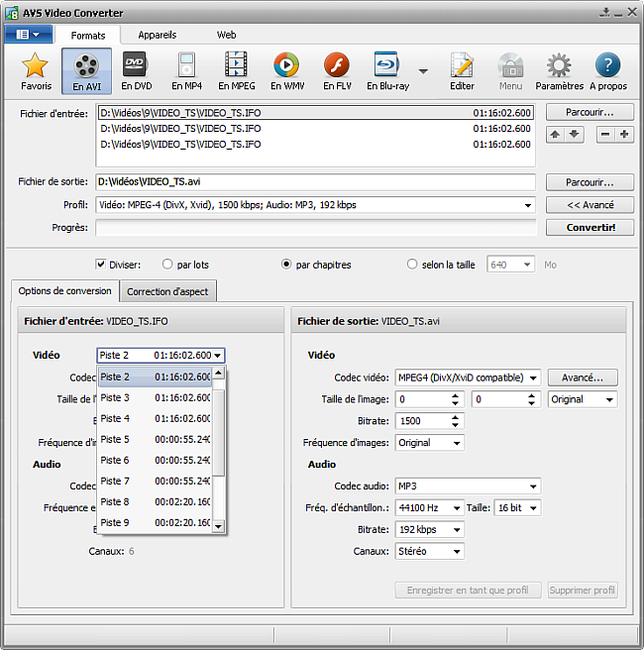This screenshot has height=650, width=644.
Task: Select Piste 8 in track list
Action: tap(156, 502)
